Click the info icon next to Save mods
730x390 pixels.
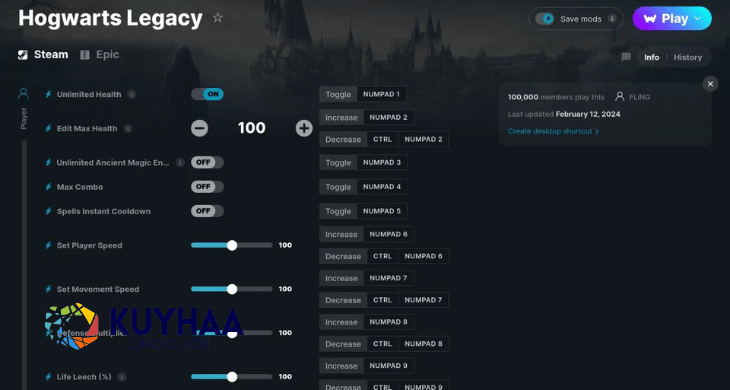pos(612,19)
